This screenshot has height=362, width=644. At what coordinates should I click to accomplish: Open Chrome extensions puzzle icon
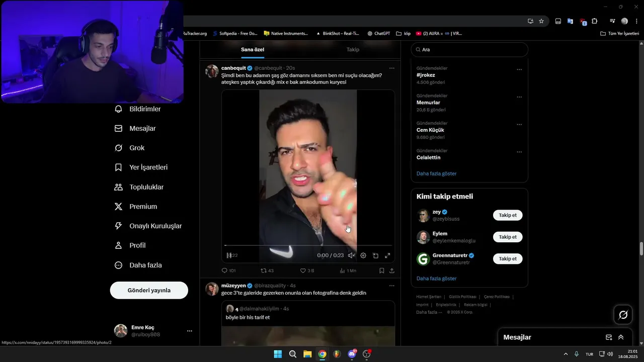pyautogui.click(x=594, y=21)
